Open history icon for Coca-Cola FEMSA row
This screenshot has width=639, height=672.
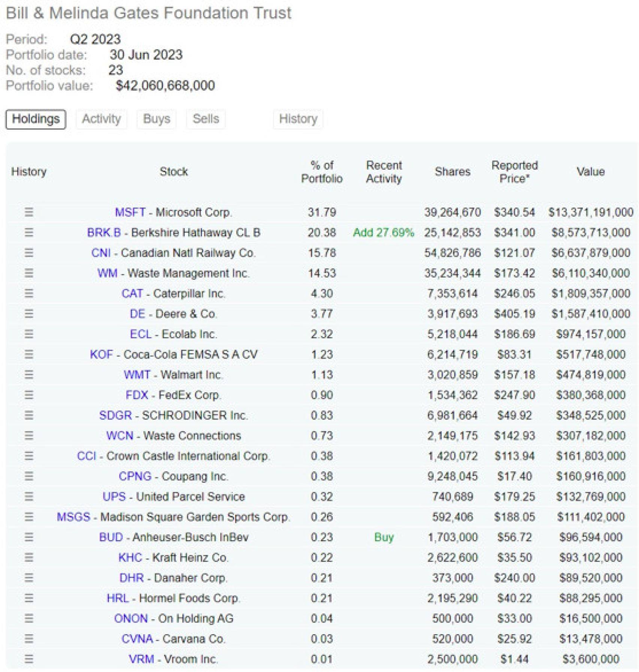pos(29,354)
